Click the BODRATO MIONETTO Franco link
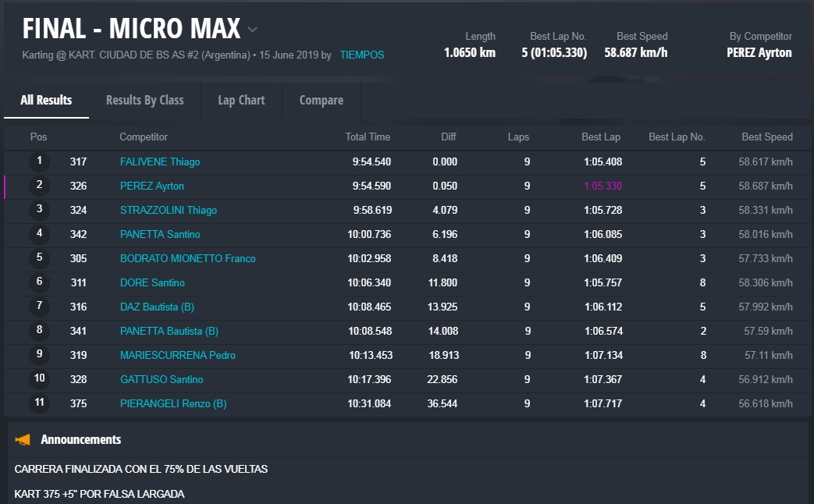This screenshot has width=814, height=504. (187, 259)
